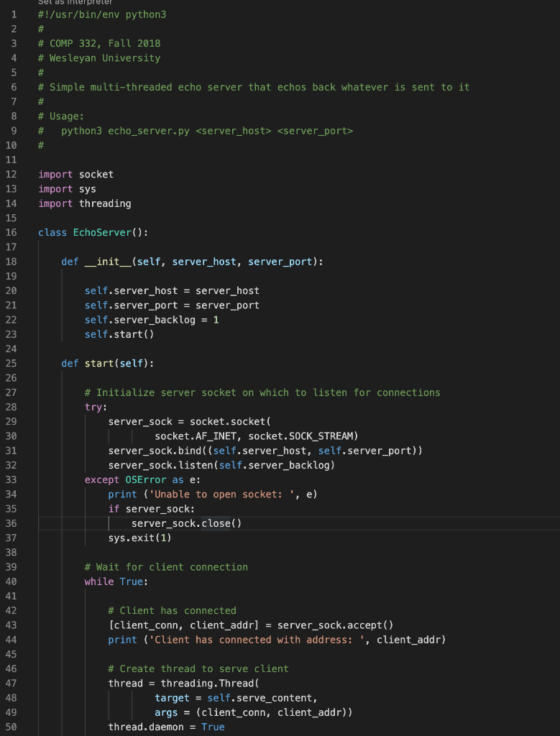
Task: Click the 'sys.exit(1)' line
Action: 140,538
